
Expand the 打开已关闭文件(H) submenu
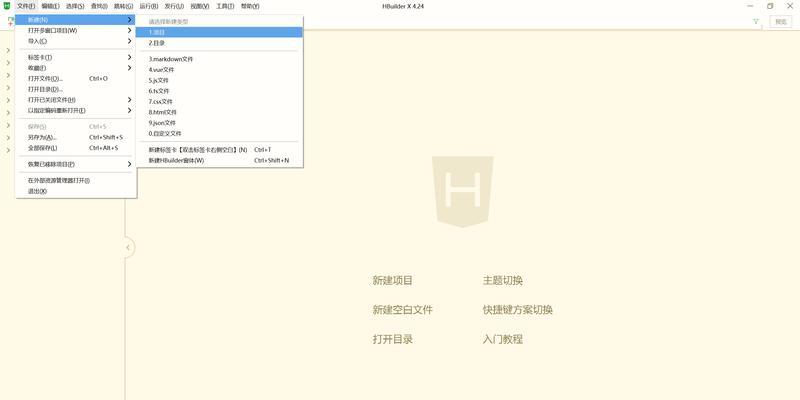pos(76,99)
